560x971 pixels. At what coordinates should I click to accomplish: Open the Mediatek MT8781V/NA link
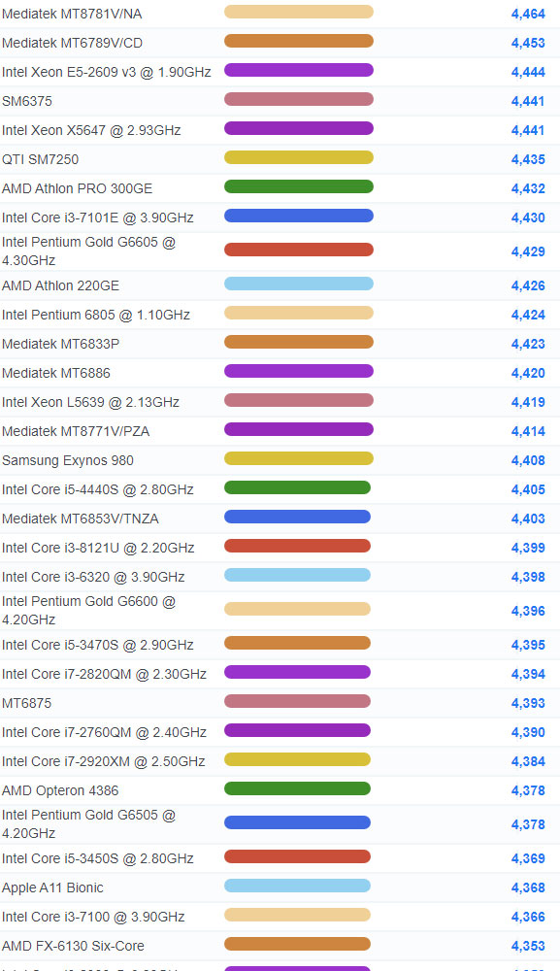pos(72,14)
